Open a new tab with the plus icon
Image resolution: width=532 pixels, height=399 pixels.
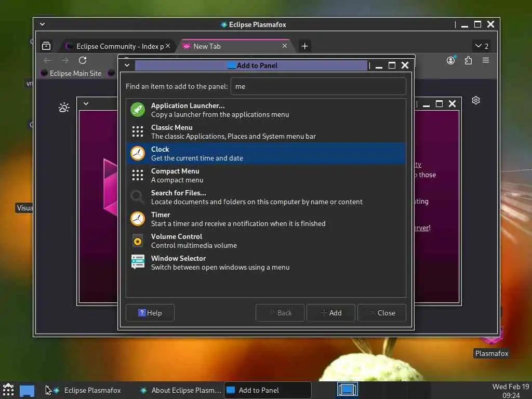304,46
